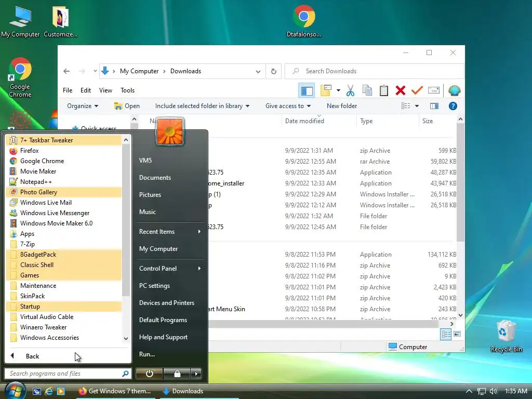
Task: Open Windows Movie Maker 6.0
Action: [x=64, y=223]
